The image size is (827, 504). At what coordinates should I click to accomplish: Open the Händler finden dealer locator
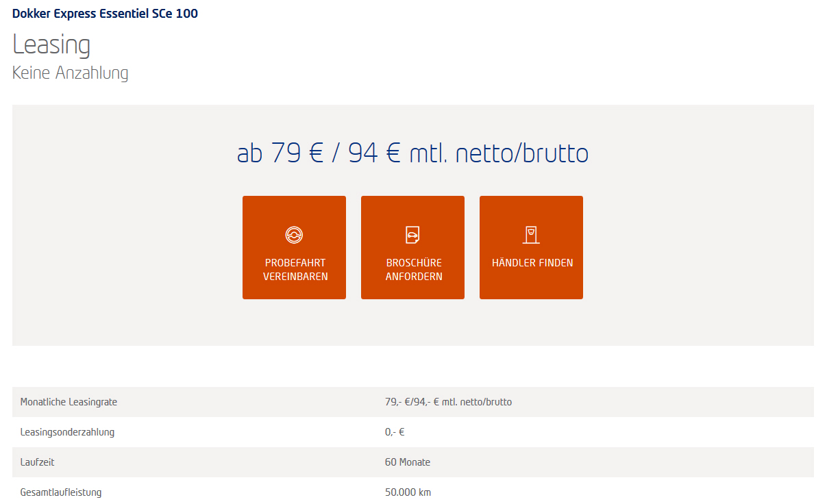point(531,247)
